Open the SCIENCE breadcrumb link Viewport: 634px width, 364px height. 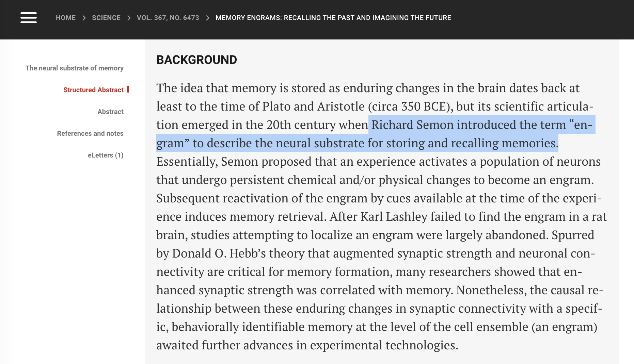pyautogui.click(x=106, y=18)
